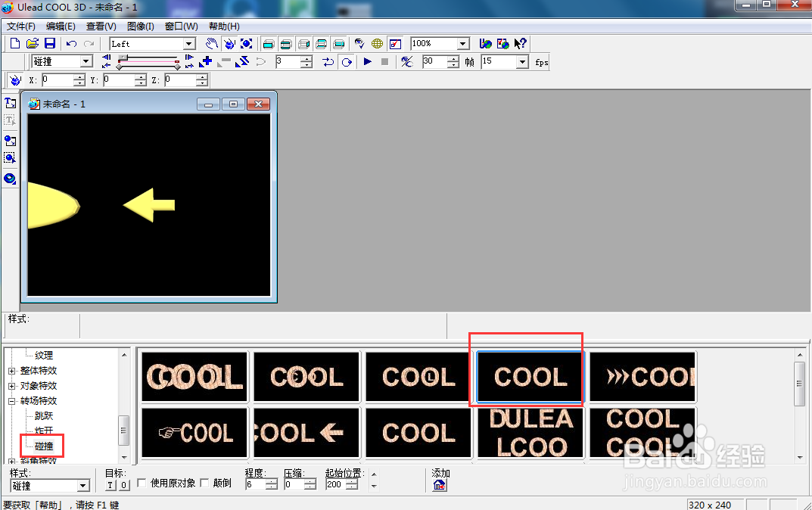Open a file with the folder icon

[33, 43]
